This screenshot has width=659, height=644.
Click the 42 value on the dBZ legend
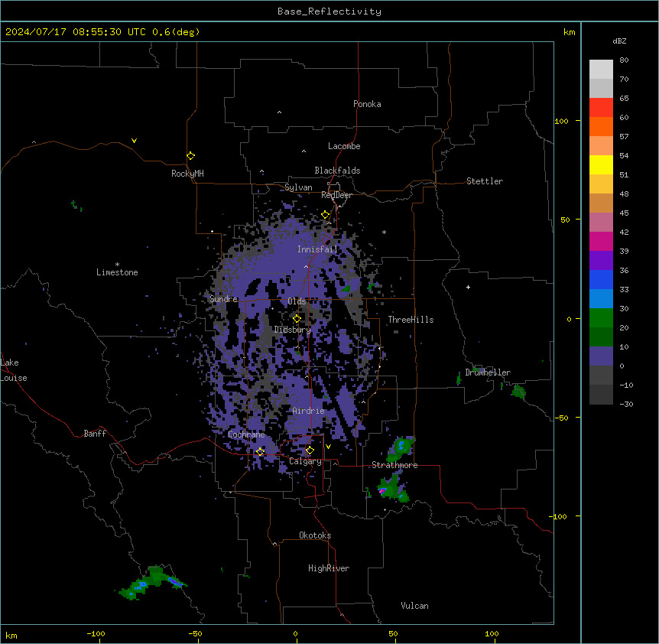(624, 232)
